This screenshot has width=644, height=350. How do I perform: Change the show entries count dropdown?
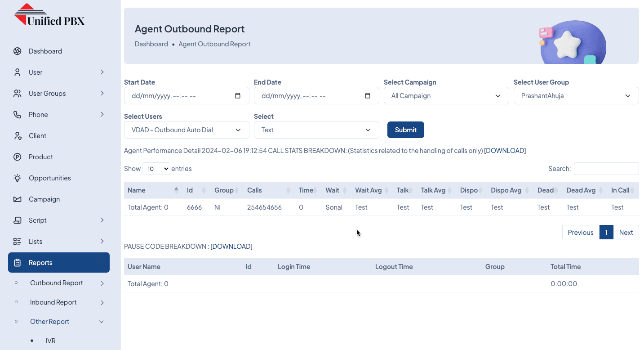[156, 169]
